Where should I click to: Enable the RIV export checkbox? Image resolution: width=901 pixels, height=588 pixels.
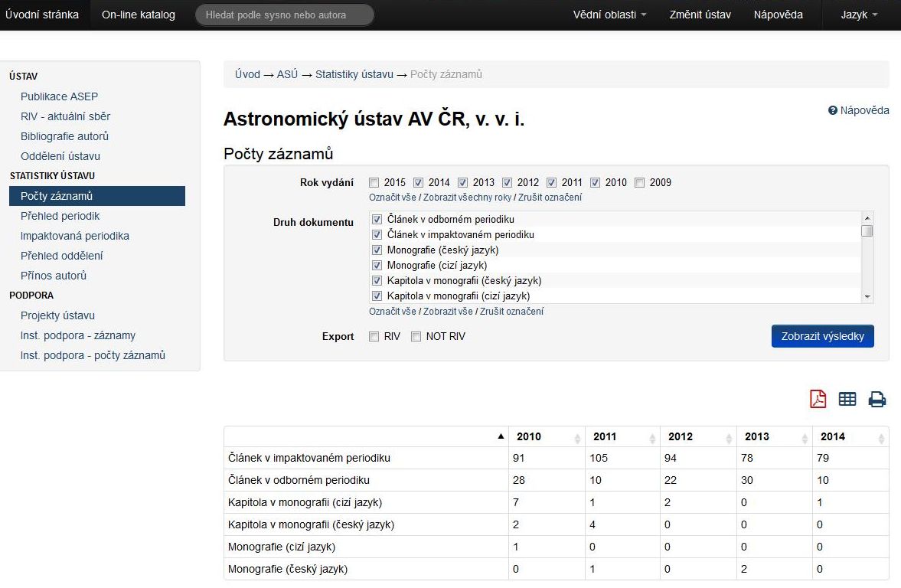(x=374, y=337)
